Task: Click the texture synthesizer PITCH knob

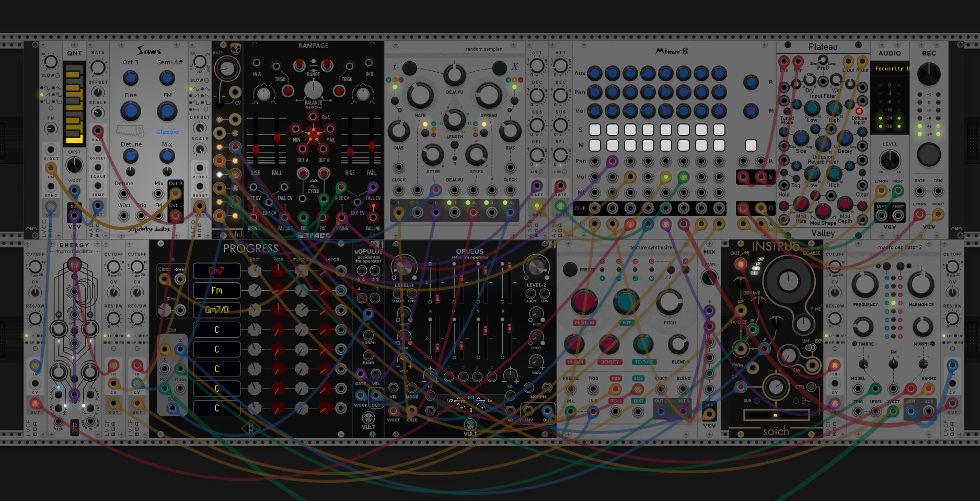Action: (x=669, y=302)
